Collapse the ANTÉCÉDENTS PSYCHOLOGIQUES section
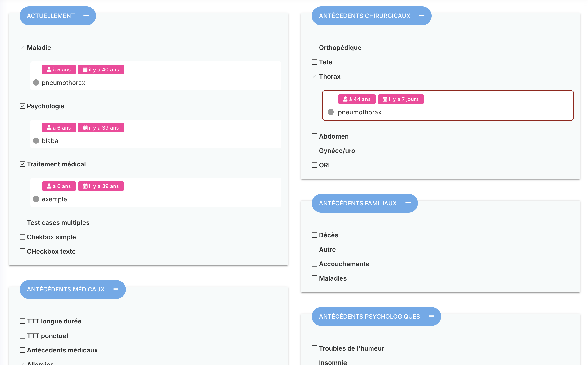The width and height of the screenshot is (588, 365). (431, 316)
